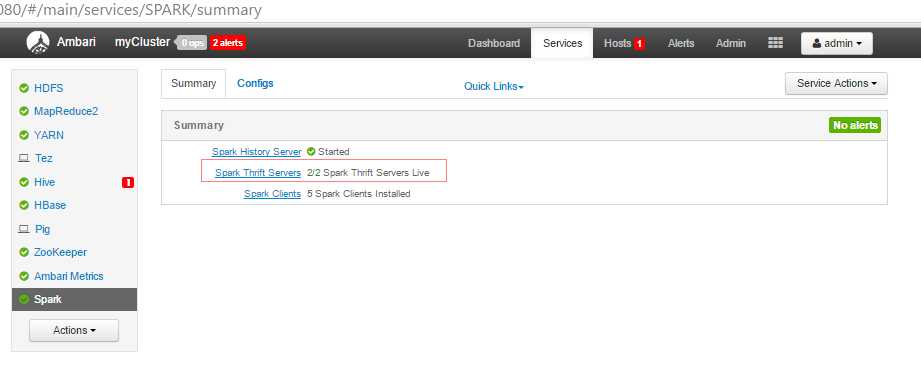Viewport: 921px width, 367px height.
Task: Click the green No alerts badge
Action: pos(855,125)
